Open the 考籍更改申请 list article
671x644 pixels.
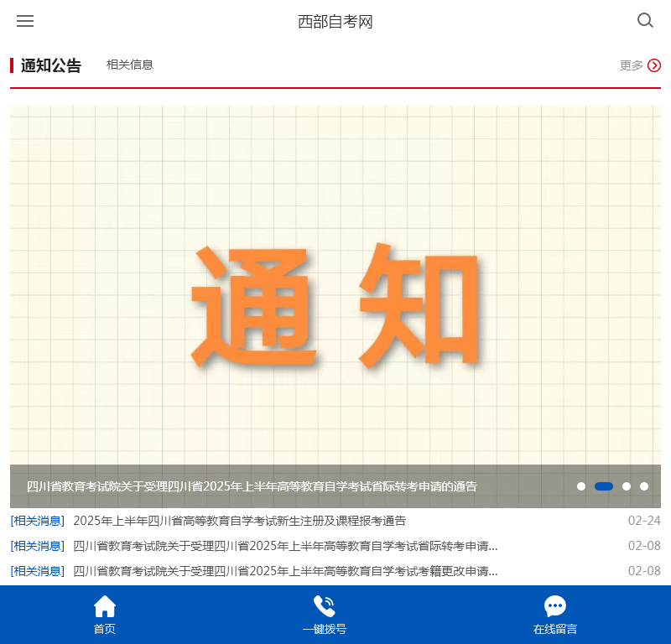pyautogui.click(x=285, y=571)
